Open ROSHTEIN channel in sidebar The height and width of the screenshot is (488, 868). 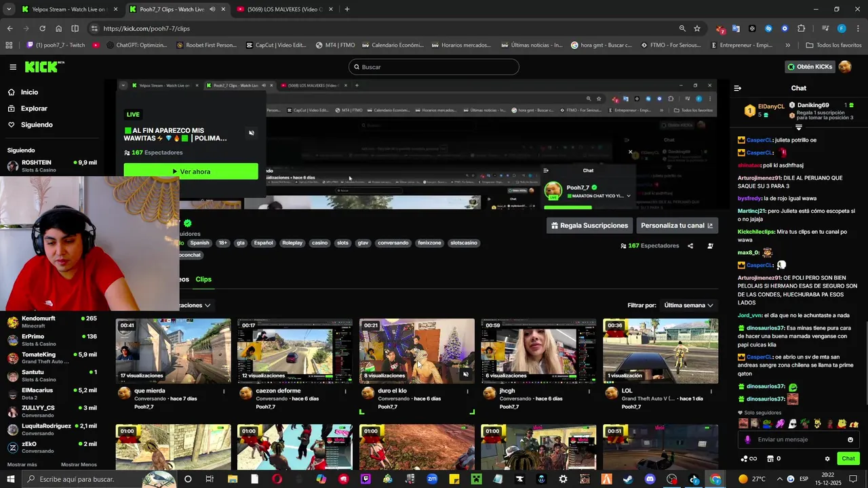pos(52,166)
